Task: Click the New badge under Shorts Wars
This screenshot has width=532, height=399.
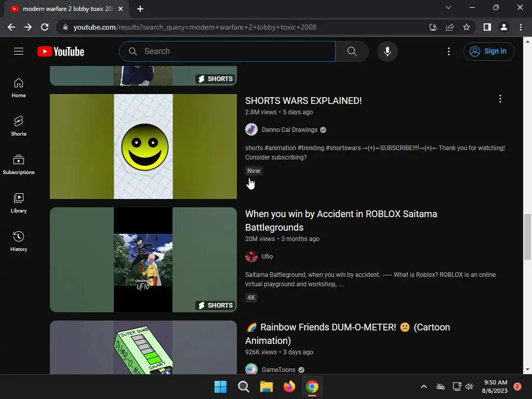Action: click(x=254, y=170)
